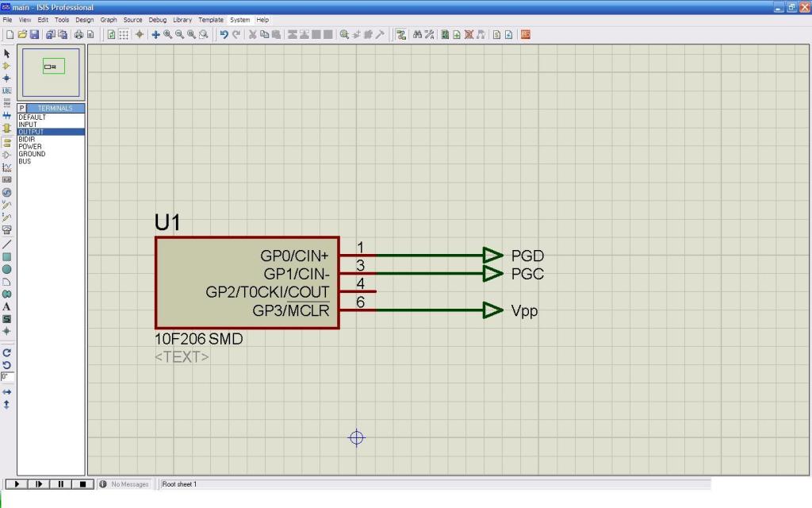Click the Electrical Rules Check icon with red X
812x508 pixels.
469,35
